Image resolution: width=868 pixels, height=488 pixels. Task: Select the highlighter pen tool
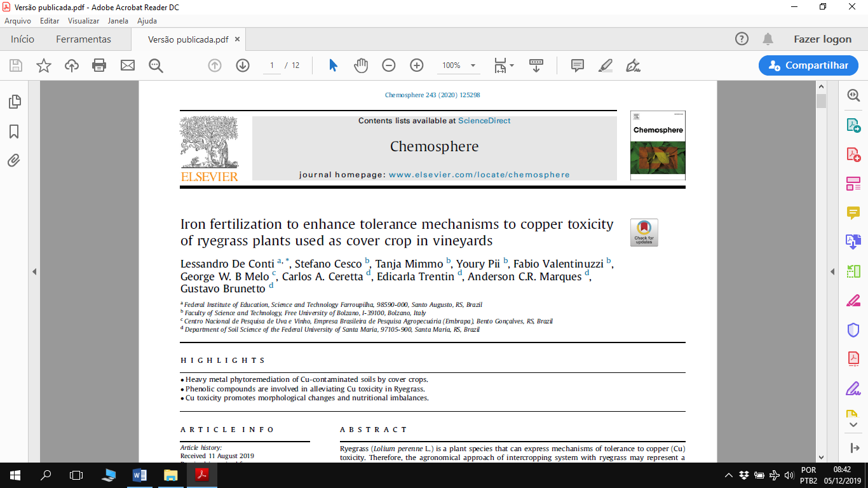(x=605, y=65)
